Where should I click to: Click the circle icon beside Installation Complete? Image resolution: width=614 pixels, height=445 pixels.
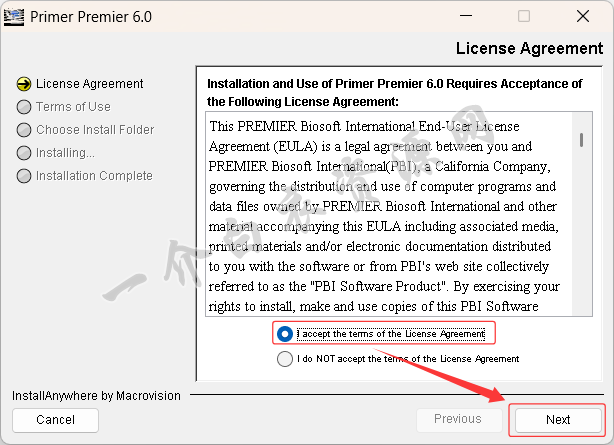click(25, 176)
